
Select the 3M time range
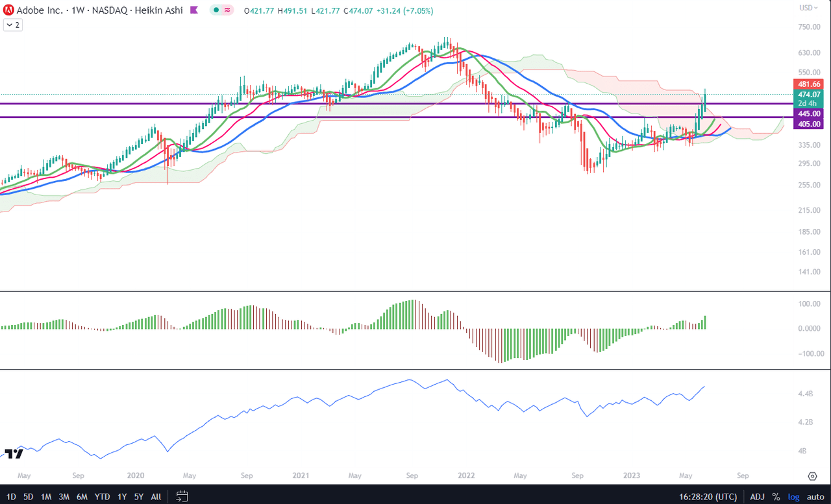click(x=64, y=497)
